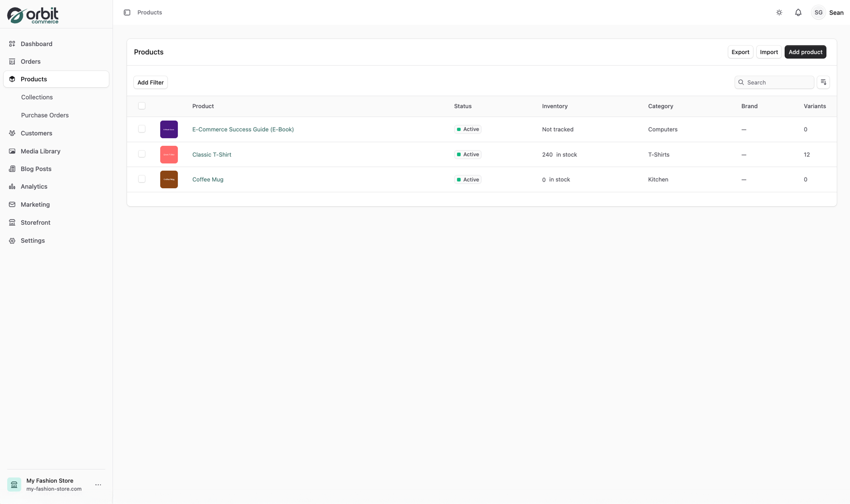
Task: Toggle light/dark theme with the sun icon
Action: [779, 12]
